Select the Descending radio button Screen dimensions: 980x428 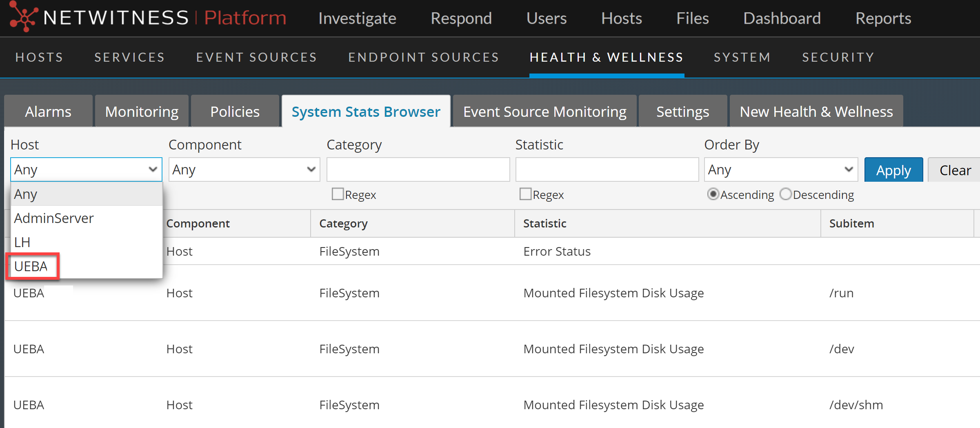(785, 194)
